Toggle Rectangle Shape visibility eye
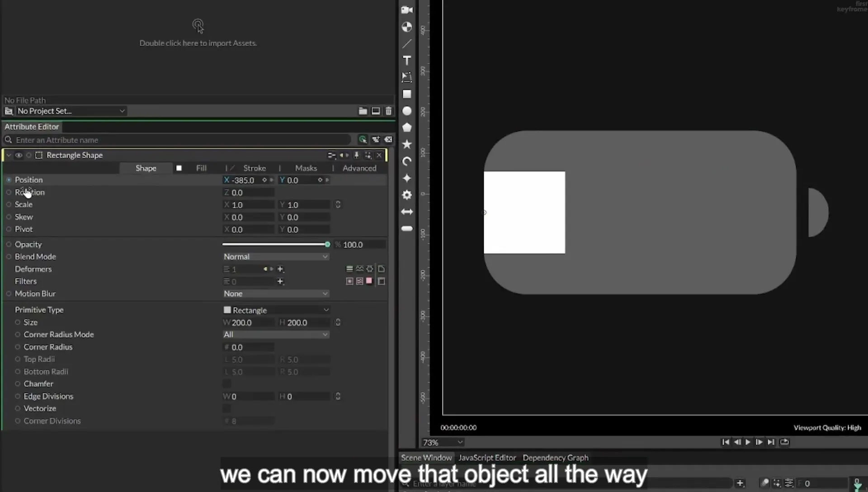Screen dimensions: 868x492 (19, 155)
